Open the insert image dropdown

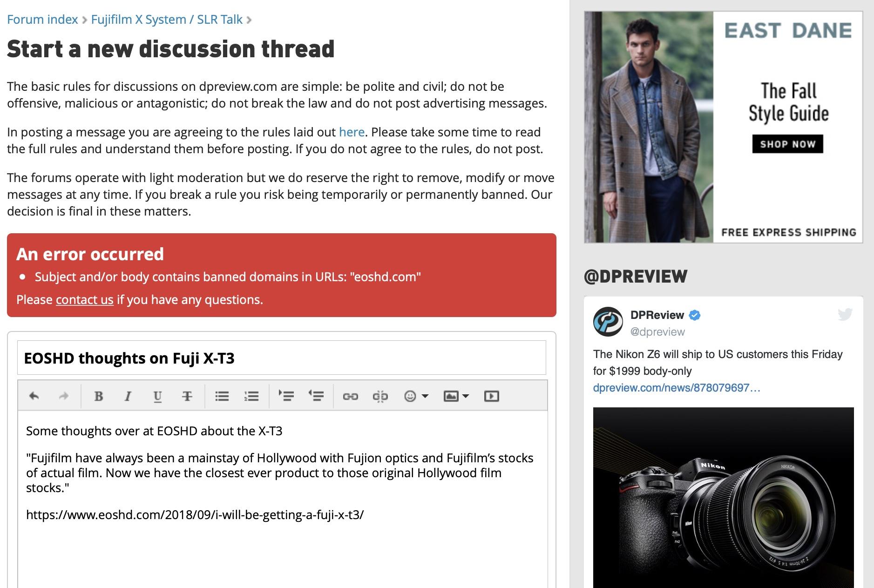(x=456, y=396)
